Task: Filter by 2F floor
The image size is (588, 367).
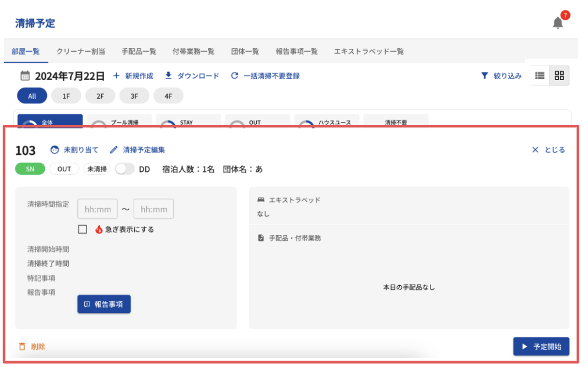Action: coord(100,96)
